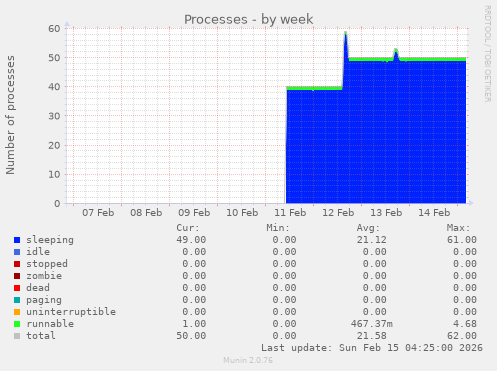Click the dead legend color swatch
Viewport: 497px width, 371px height.
click(x=17, y=288)
